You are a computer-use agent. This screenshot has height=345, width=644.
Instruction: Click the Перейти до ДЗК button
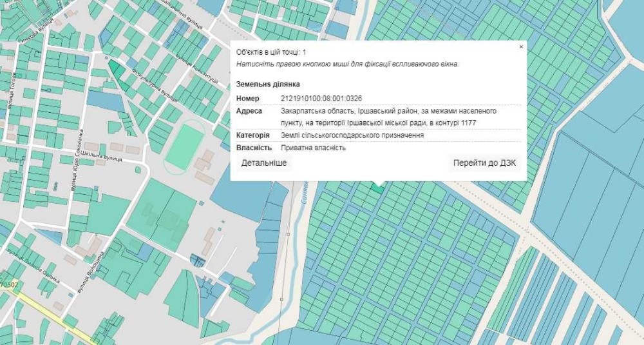coord(484,163)
